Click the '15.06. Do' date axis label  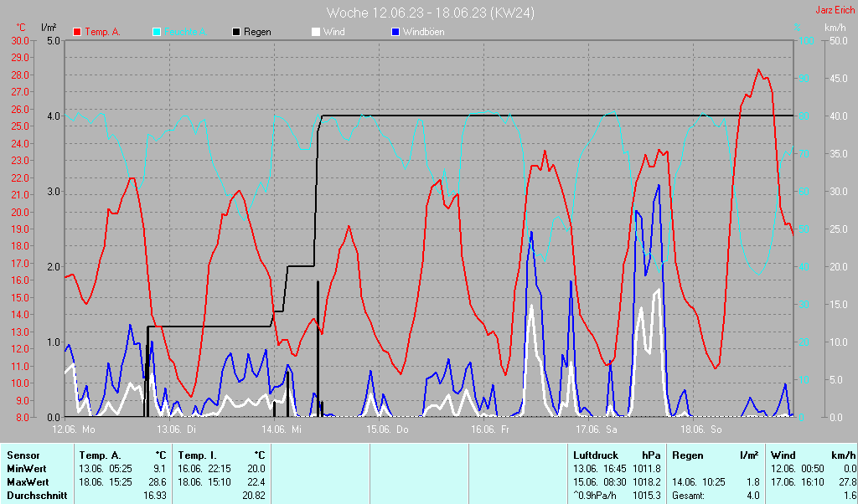coord(387,429)
